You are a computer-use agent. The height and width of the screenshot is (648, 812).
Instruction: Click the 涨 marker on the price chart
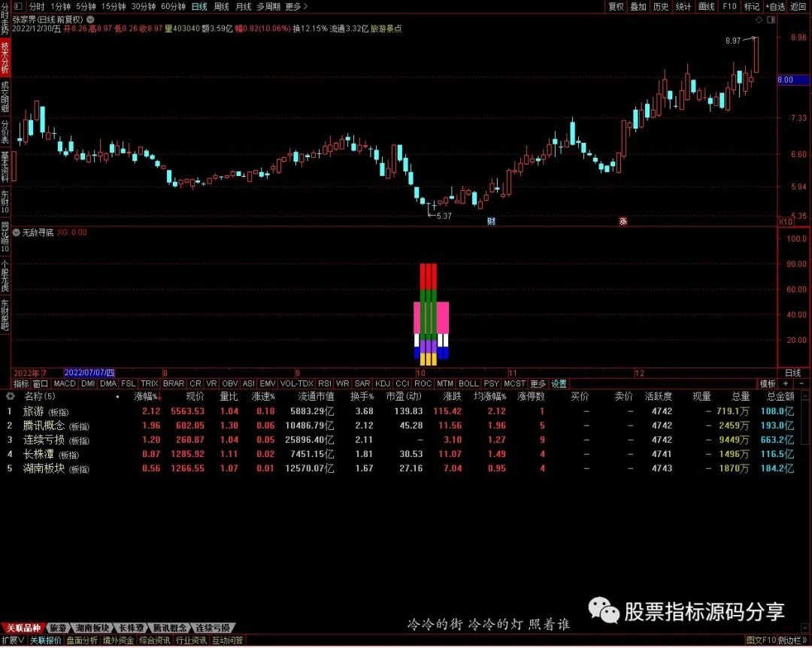pyautogui.click(x=623, y=221)
